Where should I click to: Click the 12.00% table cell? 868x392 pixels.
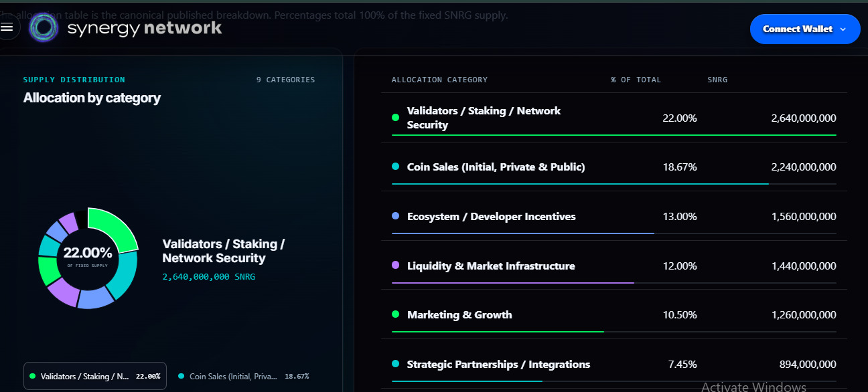(x=680, y=266)
